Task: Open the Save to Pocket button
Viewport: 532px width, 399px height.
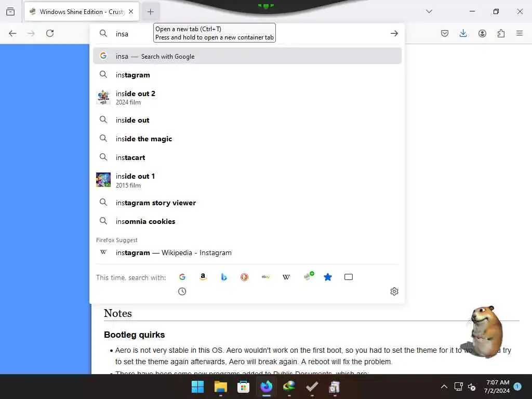Action: point(445,33)
